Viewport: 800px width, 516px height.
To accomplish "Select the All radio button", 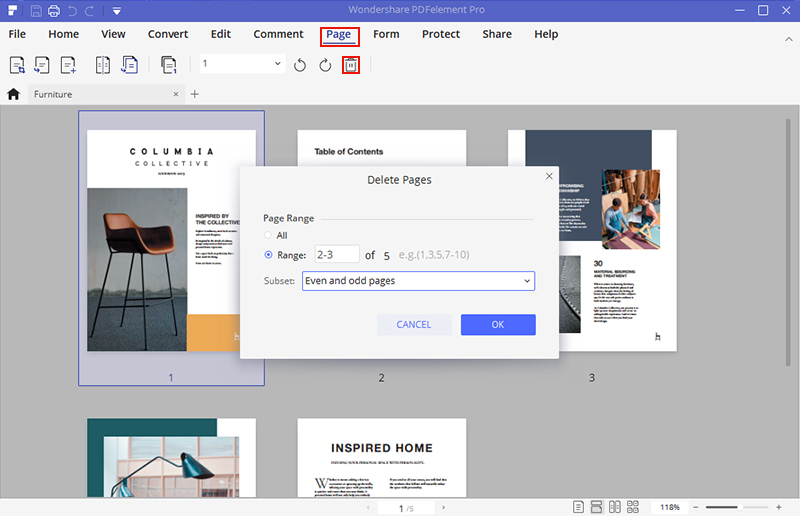I will coord(268,235).
